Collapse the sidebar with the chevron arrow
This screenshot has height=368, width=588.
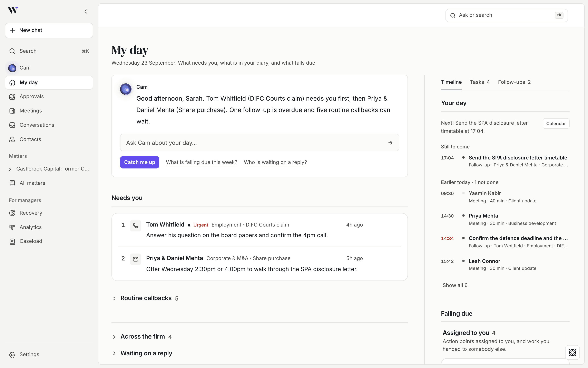(x=86, y=11)
